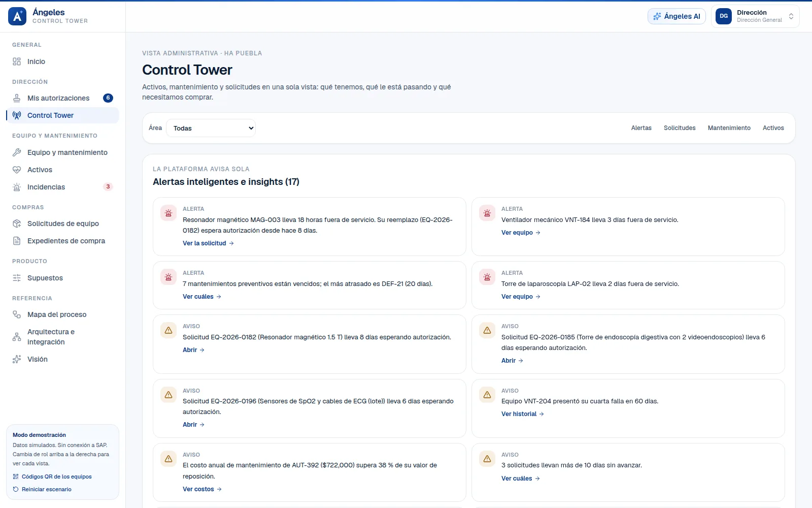Click the Incidencias count badge 3
The height and width of the screenshot is (508, 812).
click(x=108, y=187)
